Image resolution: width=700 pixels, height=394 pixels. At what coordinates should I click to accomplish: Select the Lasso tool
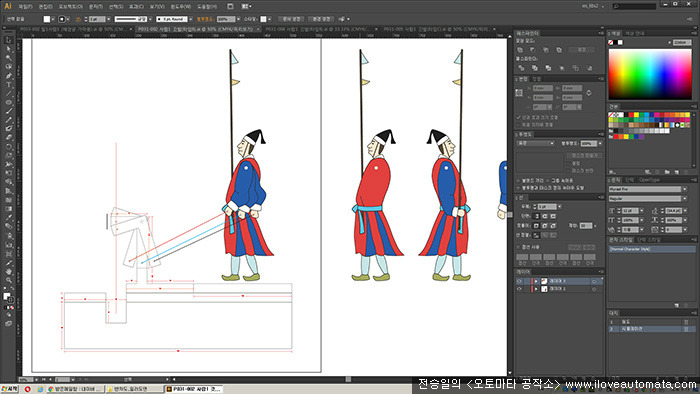coord(8,67)
